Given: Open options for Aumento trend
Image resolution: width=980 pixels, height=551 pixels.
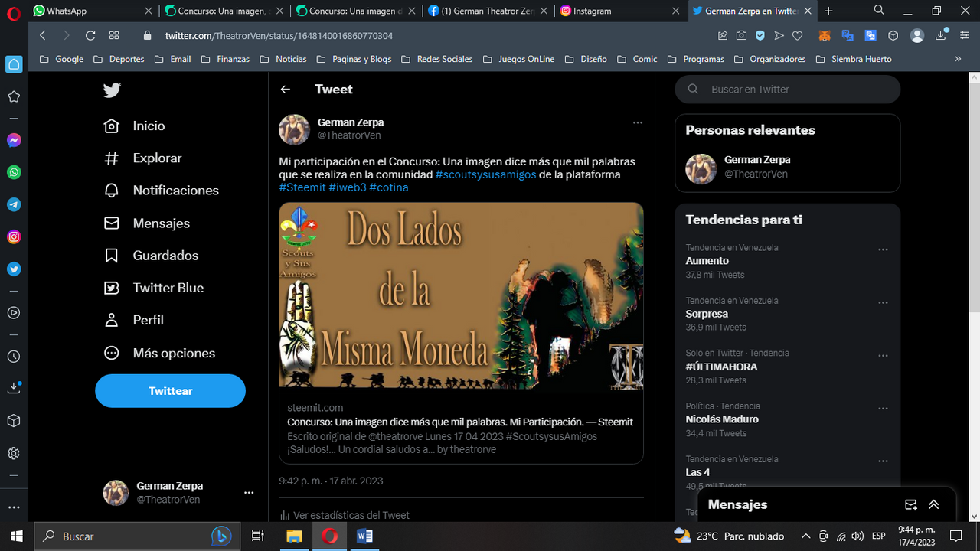Looking at the screenshot, I should tap(883, 249).
